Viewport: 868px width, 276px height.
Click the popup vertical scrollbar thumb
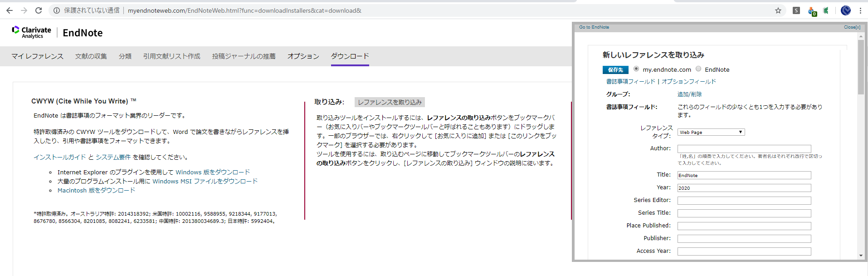[x=861, y=67]
